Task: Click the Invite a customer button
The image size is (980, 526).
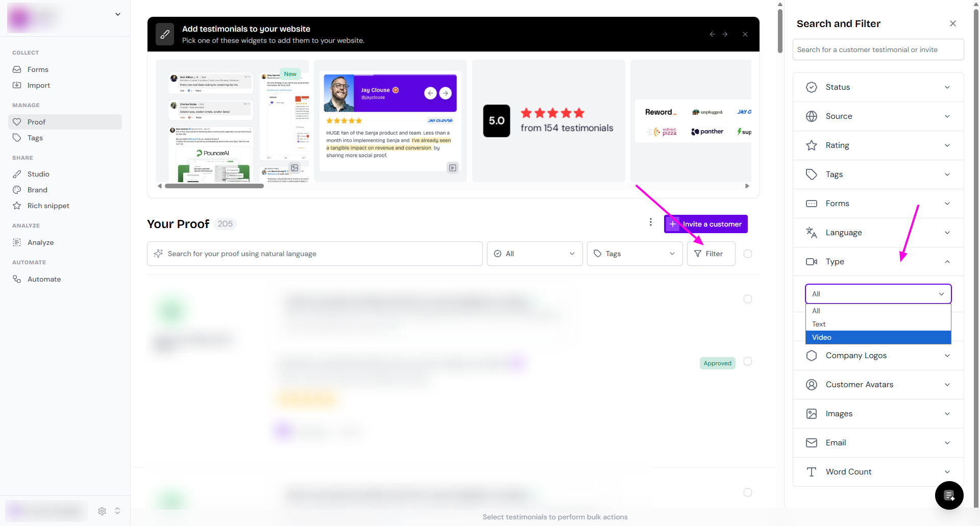Action: pos(706,224)
